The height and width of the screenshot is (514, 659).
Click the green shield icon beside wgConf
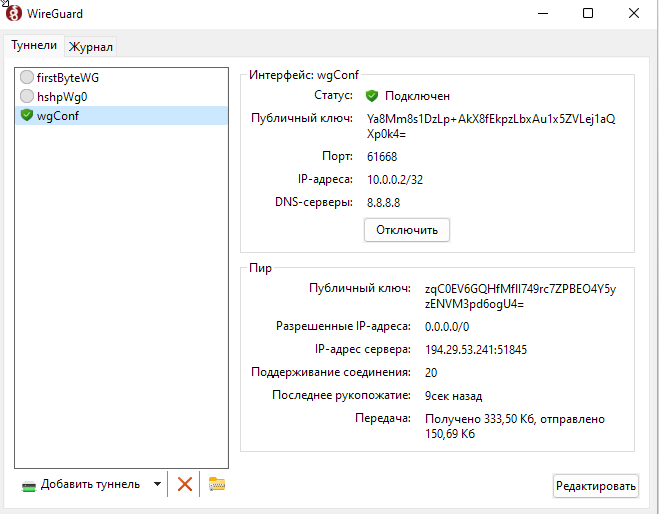tap(26, 115)
